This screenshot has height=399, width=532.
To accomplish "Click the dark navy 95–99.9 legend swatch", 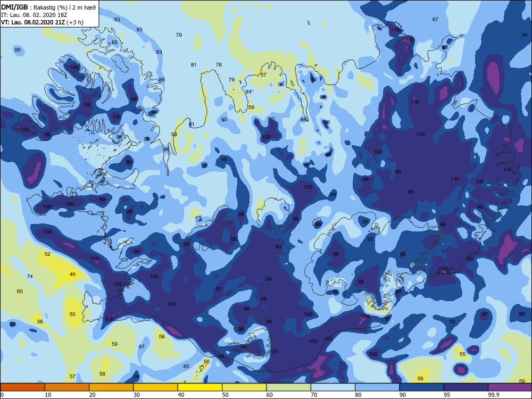I will pyautogui.click(x=466, y=387).
